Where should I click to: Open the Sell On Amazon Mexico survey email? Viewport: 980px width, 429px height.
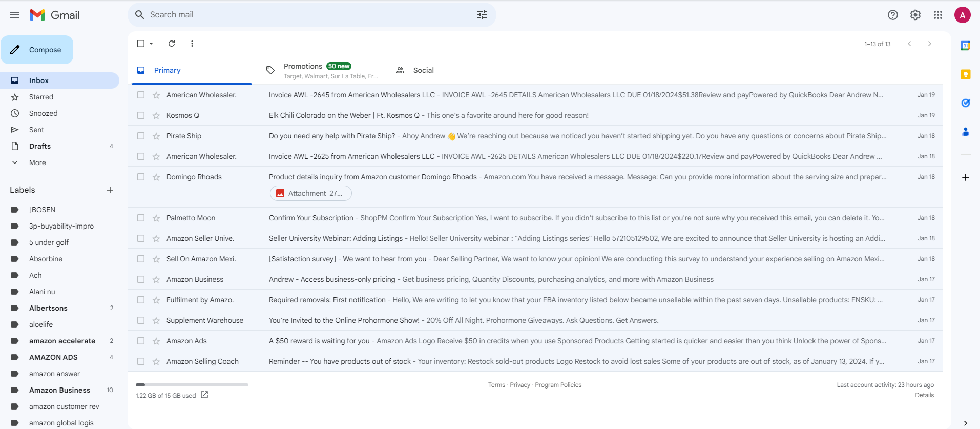(x=535, y=259)
